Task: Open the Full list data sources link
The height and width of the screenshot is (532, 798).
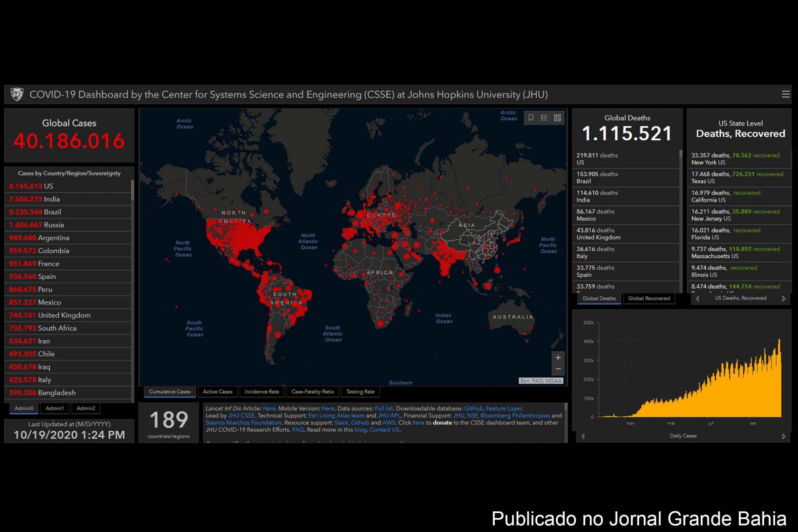Action: point(384,408)
